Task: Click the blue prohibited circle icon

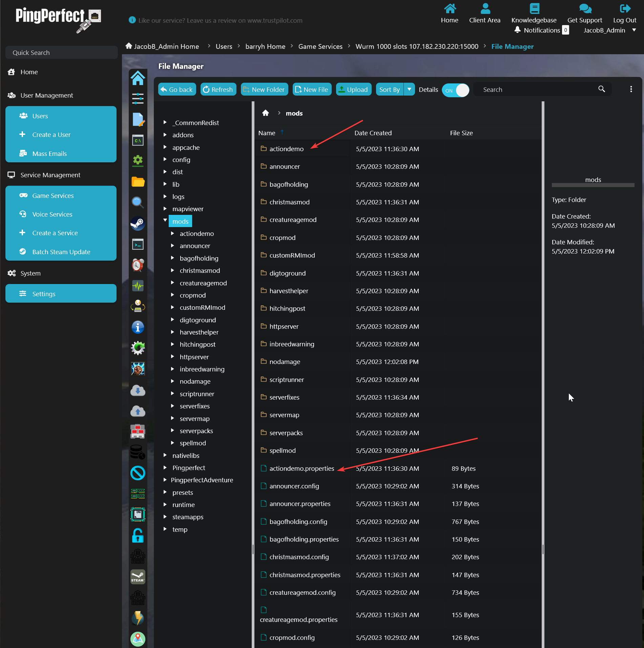Action: [x=138, y=473]
